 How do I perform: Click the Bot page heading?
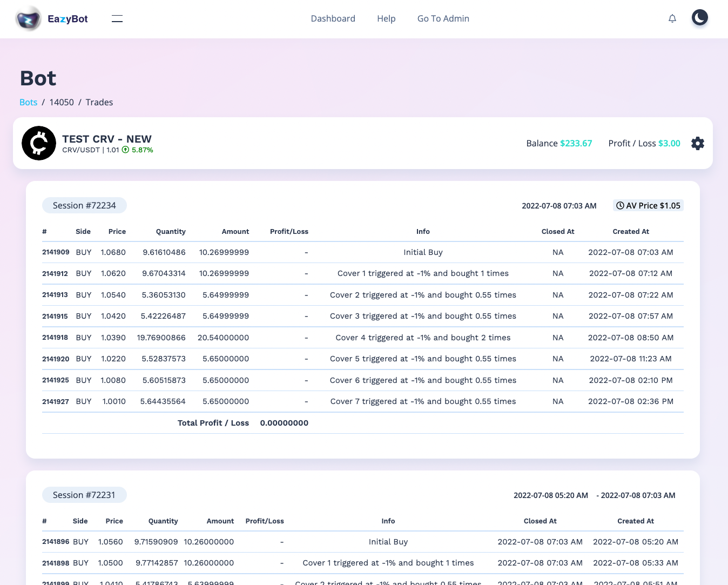coord(38,78)
